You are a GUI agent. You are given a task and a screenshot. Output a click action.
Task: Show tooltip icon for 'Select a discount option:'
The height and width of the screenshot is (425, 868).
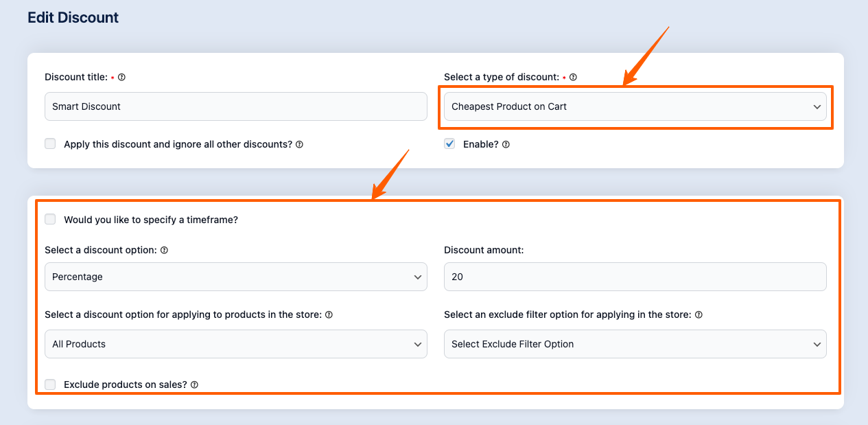tap(164, 251)
